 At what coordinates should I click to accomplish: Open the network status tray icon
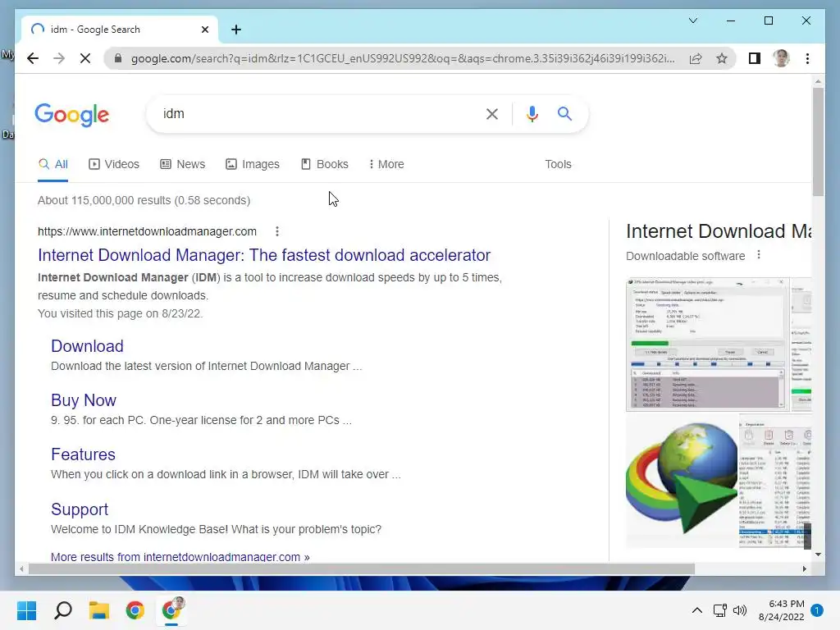(719, 610)
